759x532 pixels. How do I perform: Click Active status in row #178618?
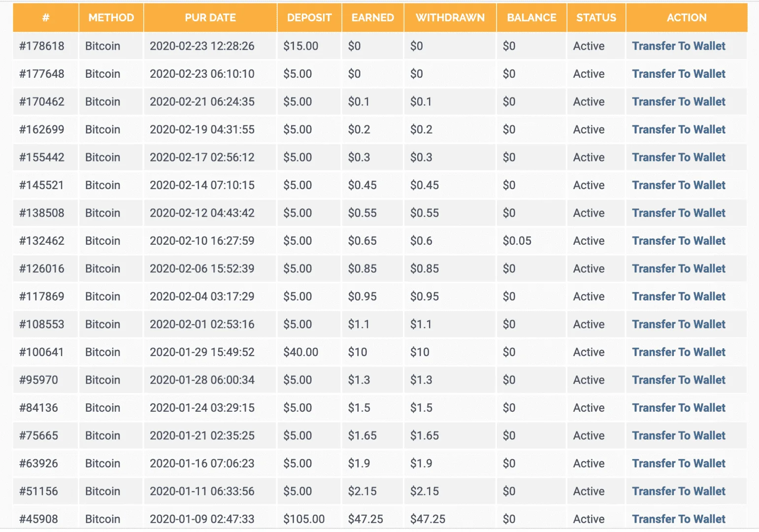[x=589, y=46]
